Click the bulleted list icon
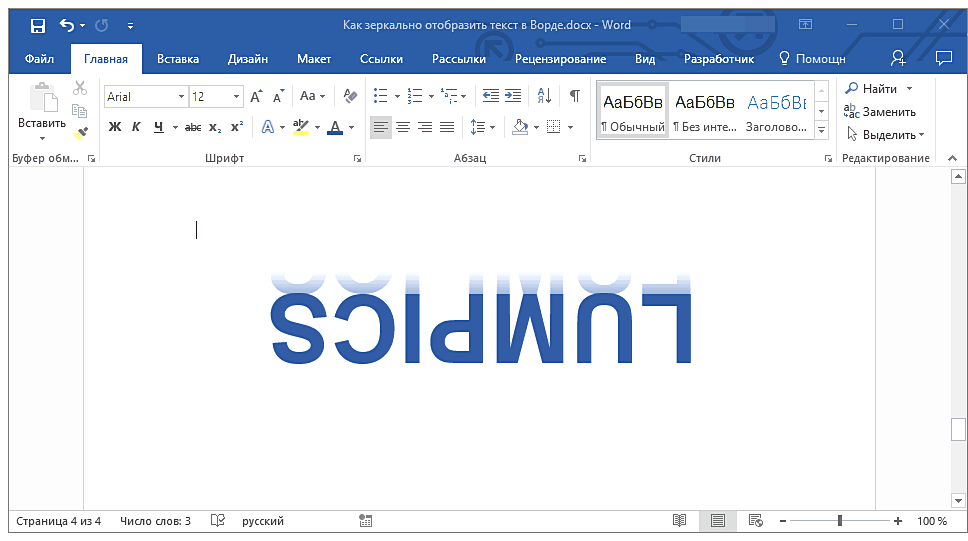 click(x=380, y=97)
